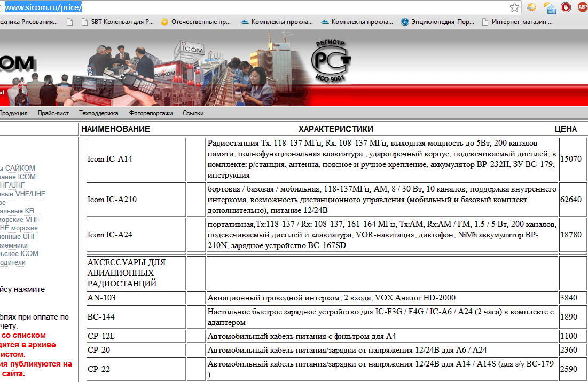Open the 'SBT Коленвал для Р...' bookmark
This screenshot has width=588, height=382.
117,22
